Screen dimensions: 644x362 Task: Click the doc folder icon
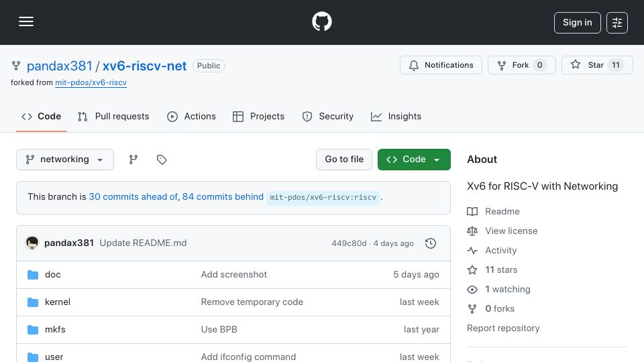coord(33,275)
